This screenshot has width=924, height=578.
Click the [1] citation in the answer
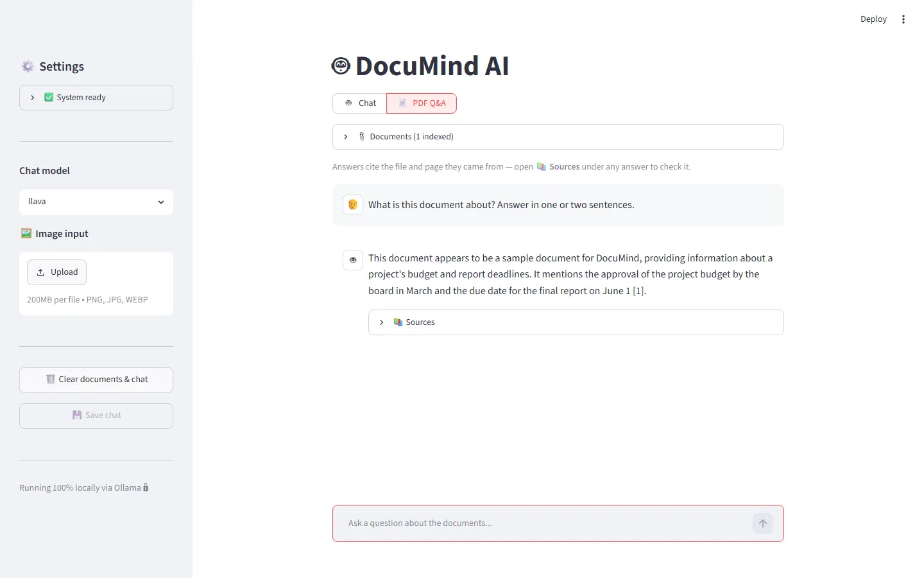pos(638,291)
